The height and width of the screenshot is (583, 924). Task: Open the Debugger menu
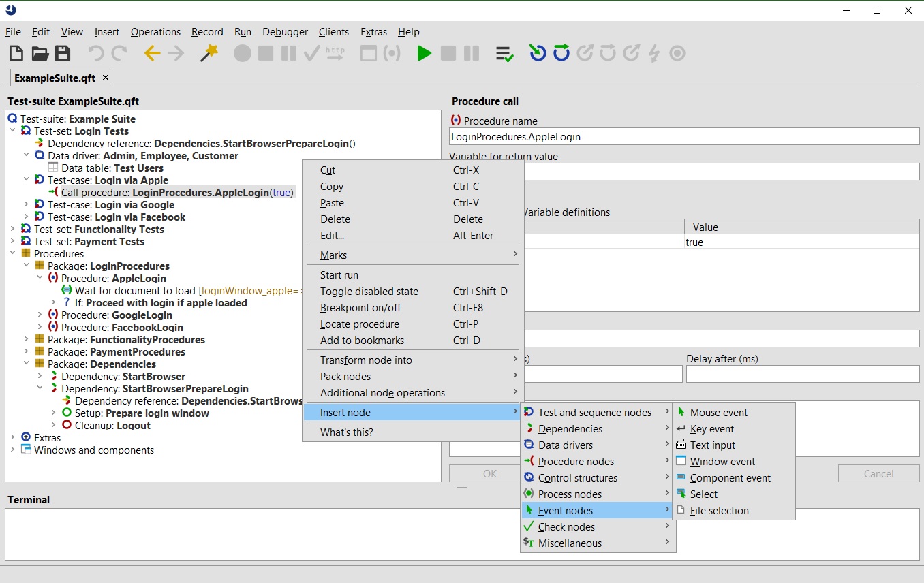[x=285, y=32]
